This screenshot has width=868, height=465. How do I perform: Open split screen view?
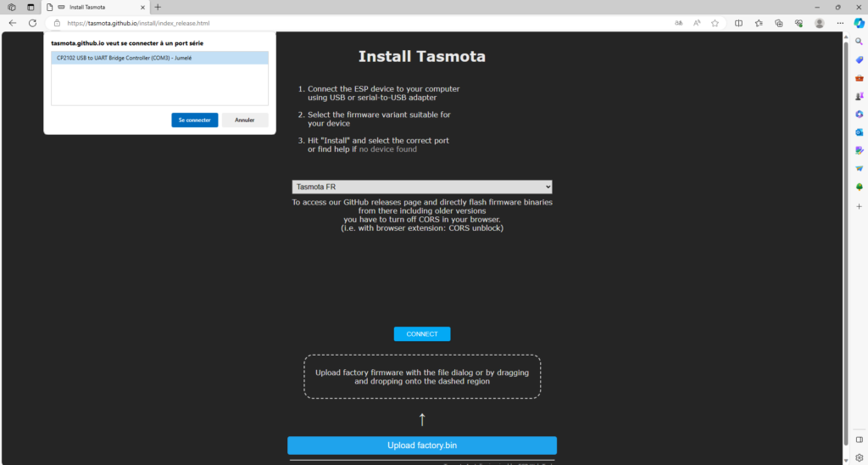[738, 23]
